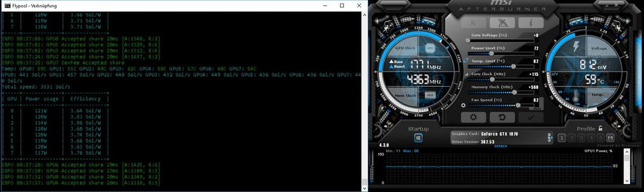Screen dimensions: 644x192
Task: Open the Kombustor K button
Action: coord(473,23)
